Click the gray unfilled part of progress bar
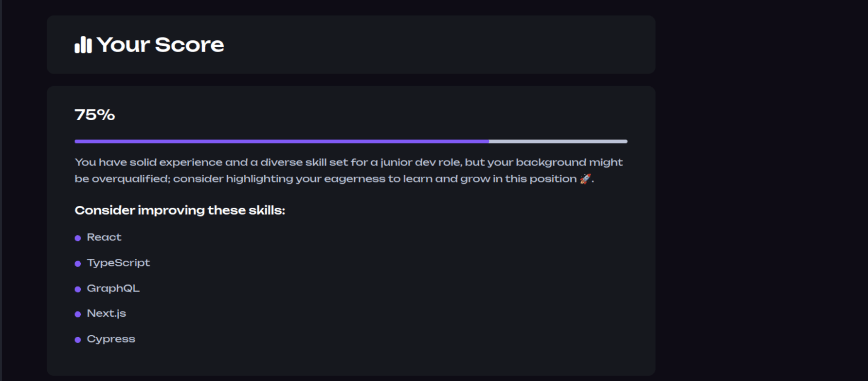This screenshot has height=381, width=868. tap(558, 141)
